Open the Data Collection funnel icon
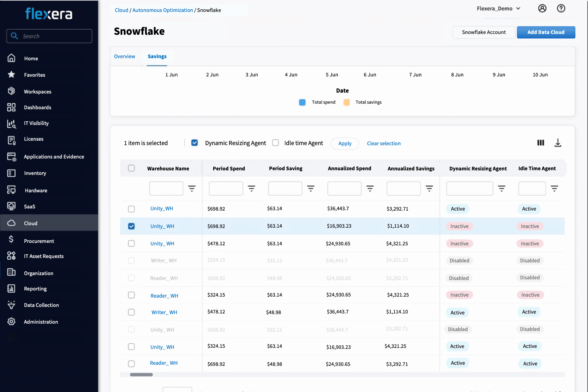The image size is (588, 392). pos(11,305)
